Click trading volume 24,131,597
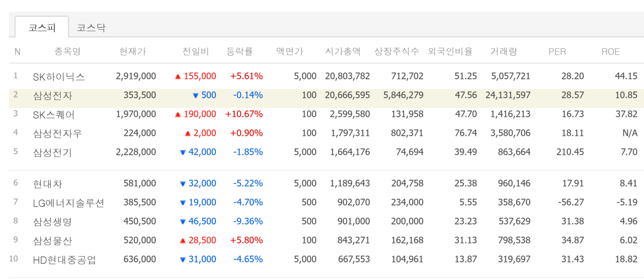 click(508, 95)
